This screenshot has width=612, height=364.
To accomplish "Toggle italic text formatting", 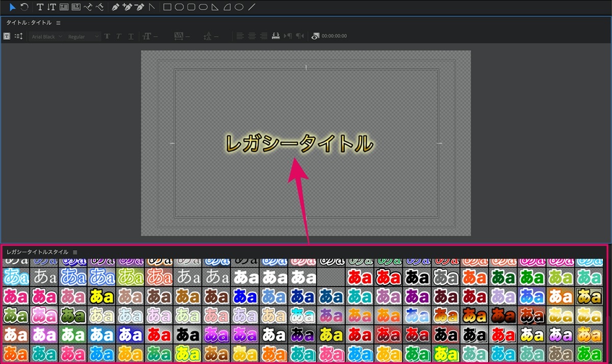I will coord(119,36).
